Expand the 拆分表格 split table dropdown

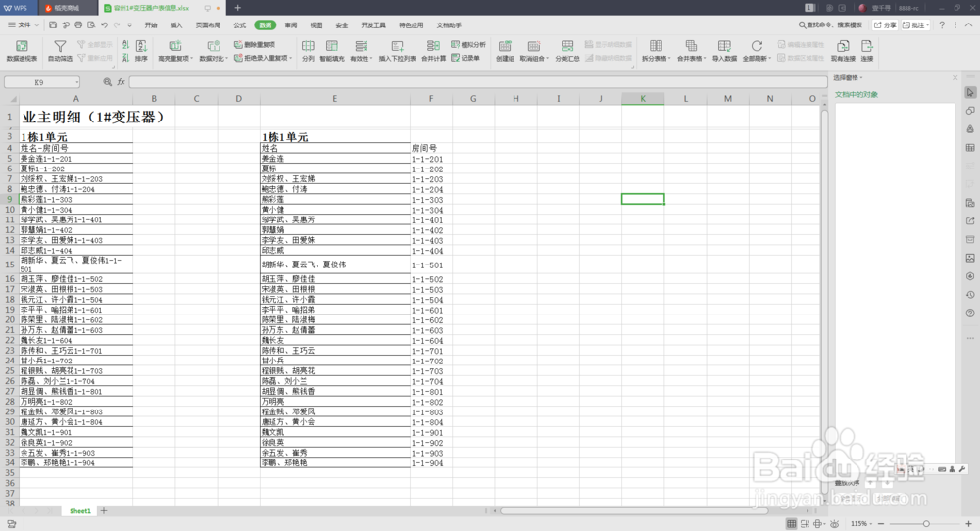[x=669, y=59]
